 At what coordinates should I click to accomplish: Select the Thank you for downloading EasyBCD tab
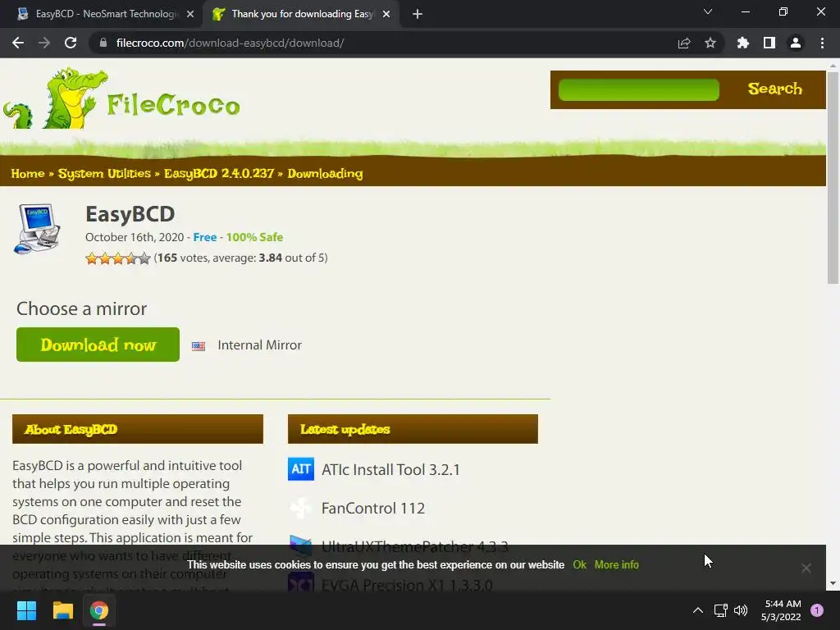click(300, 15)
